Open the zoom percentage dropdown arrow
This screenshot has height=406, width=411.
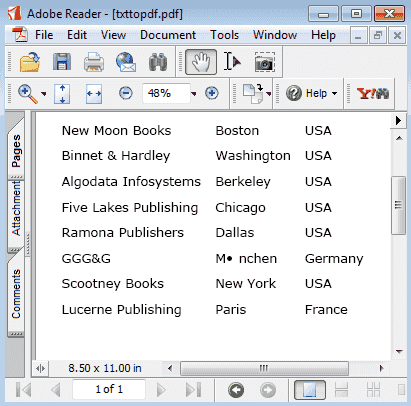[x=194, y=94]
